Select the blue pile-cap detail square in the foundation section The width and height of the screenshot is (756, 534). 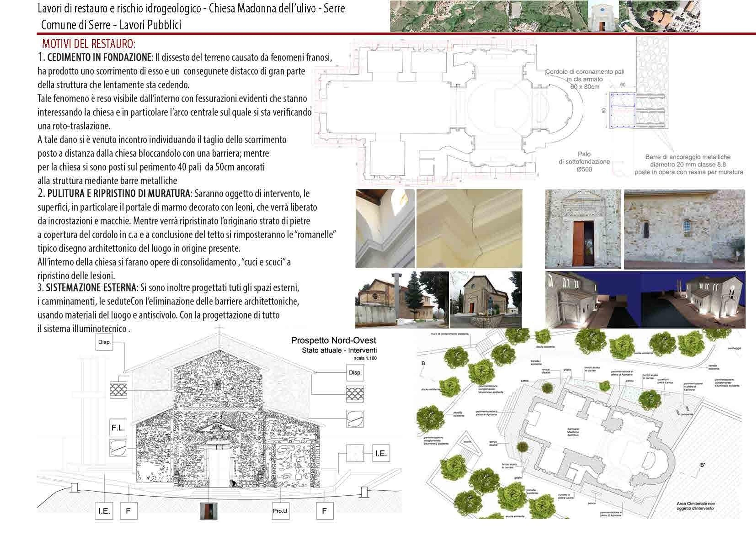[623, 110]
